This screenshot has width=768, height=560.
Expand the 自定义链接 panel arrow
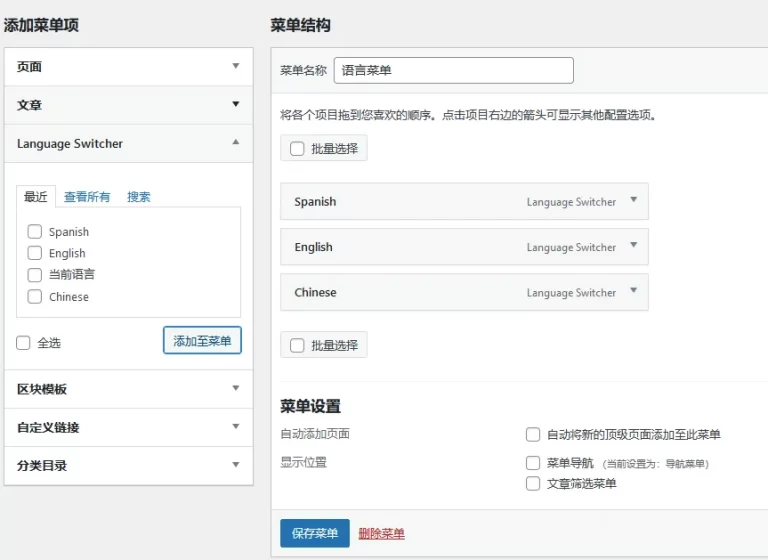tap(236, 426)
